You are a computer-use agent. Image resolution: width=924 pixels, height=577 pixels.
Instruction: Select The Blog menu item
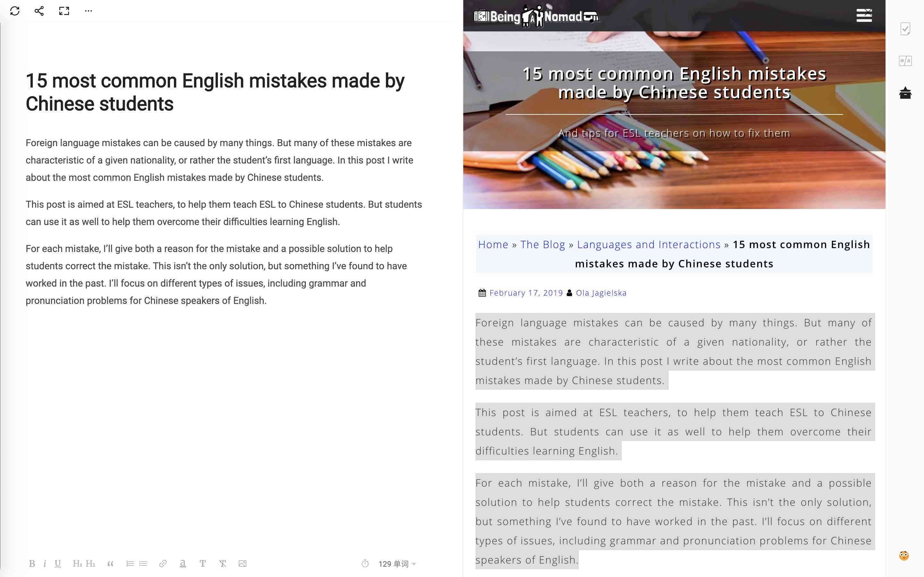tap(542, 244)
